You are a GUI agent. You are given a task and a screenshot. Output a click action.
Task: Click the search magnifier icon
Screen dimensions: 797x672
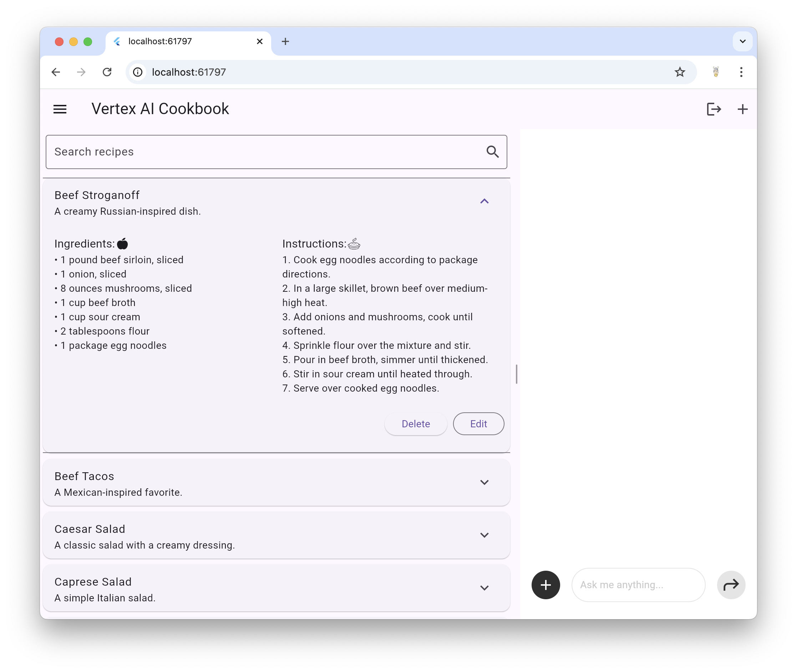[492, 152]
